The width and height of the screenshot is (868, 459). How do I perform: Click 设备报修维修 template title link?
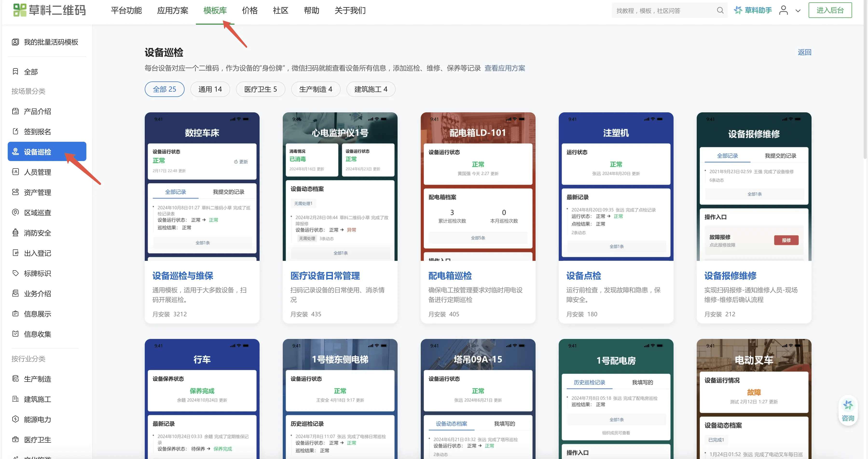click(x=730, y=276)
